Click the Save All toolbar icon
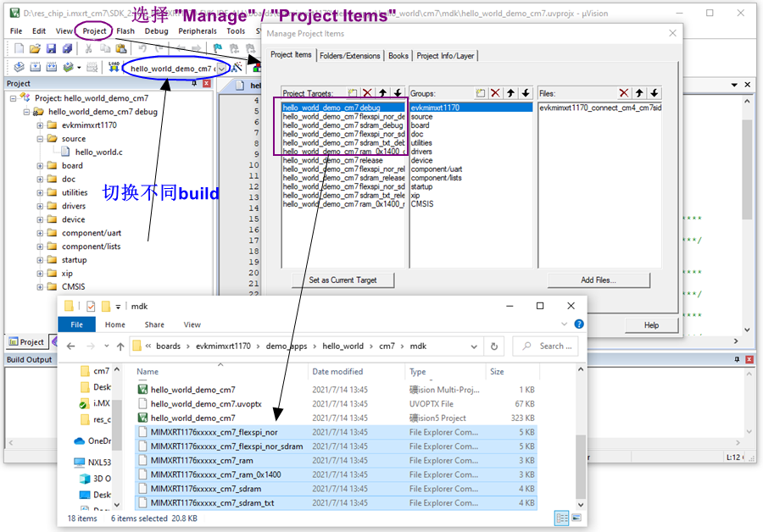The image size is (763, 532). [67, 48]
